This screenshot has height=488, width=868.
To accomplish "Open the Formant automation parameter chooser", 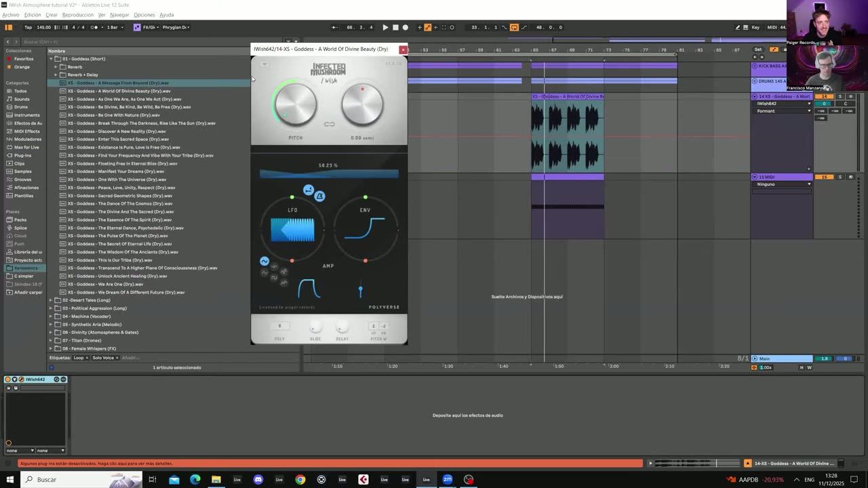I will pyautogui.click(x=783, y=111).
